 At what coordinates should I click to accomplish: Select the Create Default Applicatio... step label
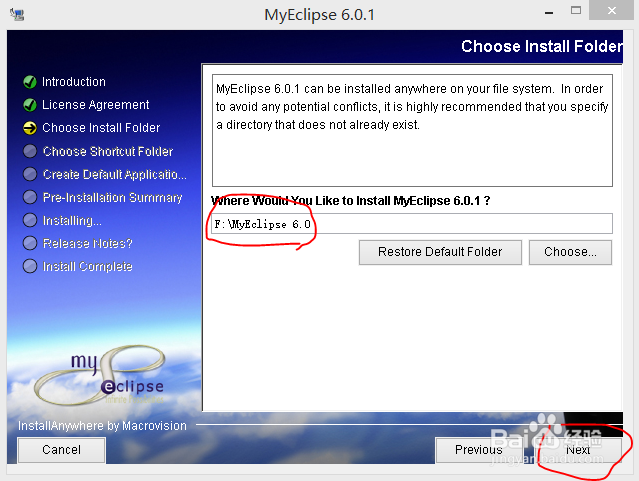(115, 174)
